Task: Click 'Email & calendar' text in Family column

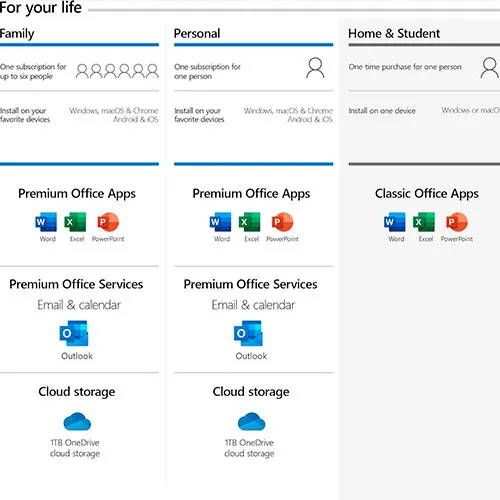Action: 79,305
